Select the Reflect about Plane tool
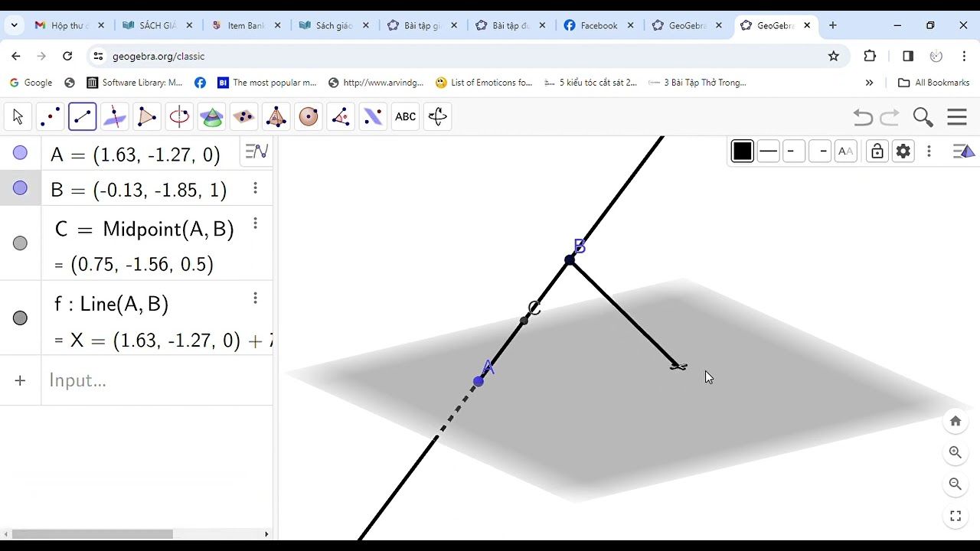Image resolution: width=980 pixels, height=551 pixels. [373, 116]
